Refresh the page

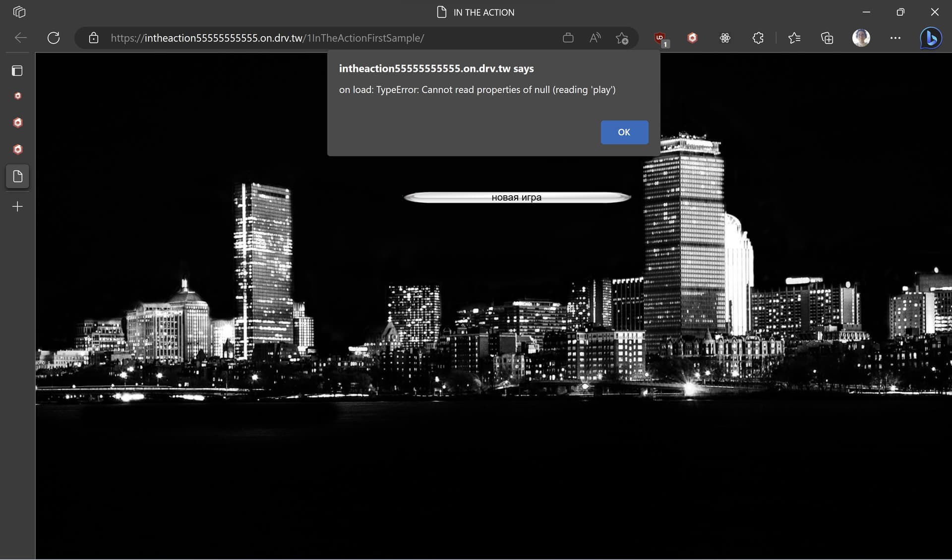pyautogui.click(x=54, y=38)
